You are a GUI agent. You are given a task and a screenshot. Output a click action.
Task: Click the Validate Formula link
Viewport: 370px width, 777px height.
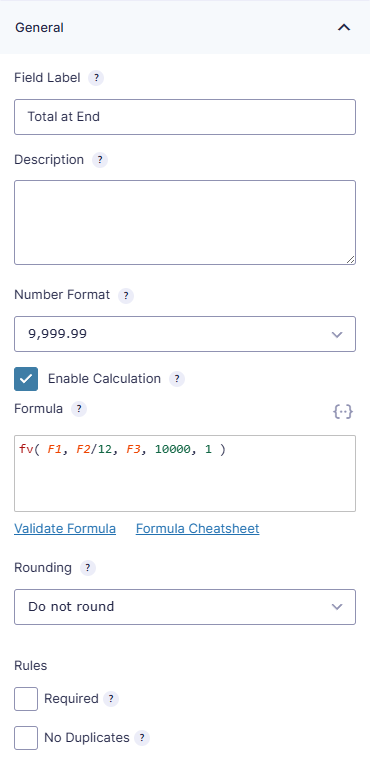(65, 529)
